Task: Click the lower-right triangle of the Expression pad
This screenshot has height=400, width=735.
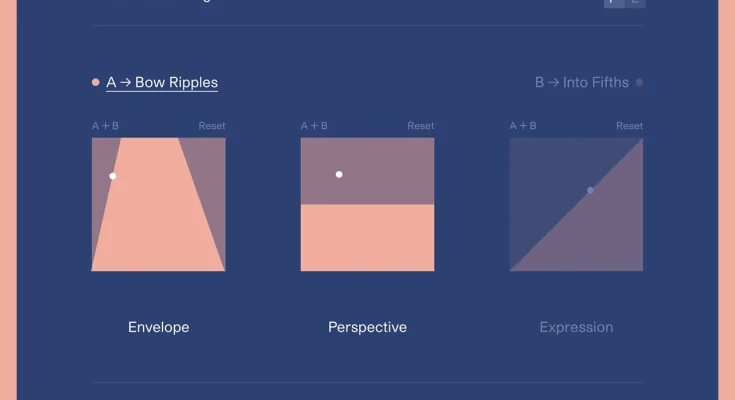Action: (610, 240)
